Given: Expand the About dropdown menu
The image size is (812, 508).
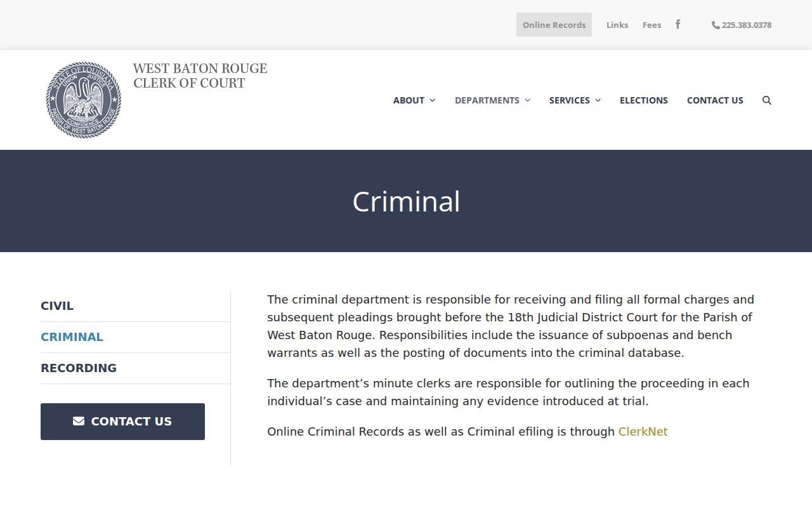Looking at the screenshot, I should coord(414,100).
